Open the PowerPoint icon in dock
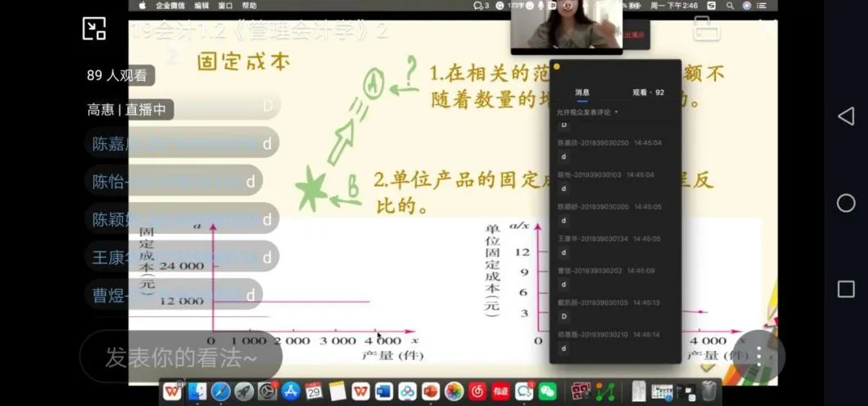The width and height of the screenshot is (868, 406). pyautogui.click(x=431, y=391)
